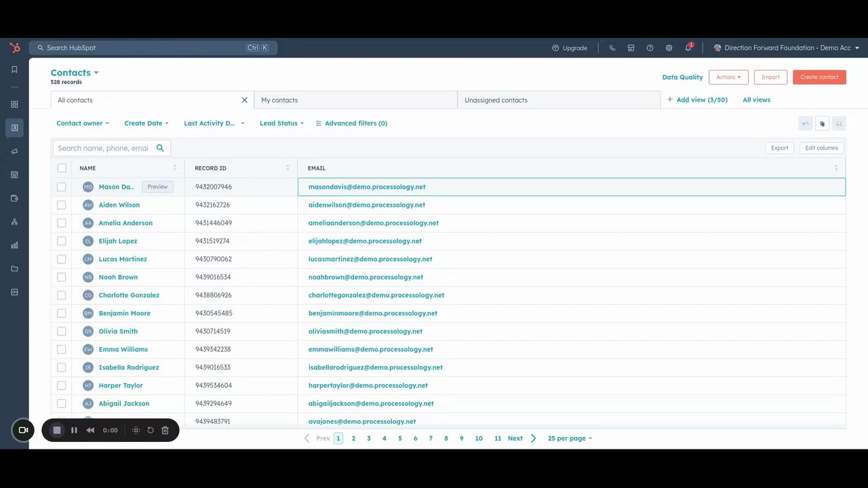Screen dimensions: 868x488
Task: Open the Content icon in sidebar
Action: [14, 175]
